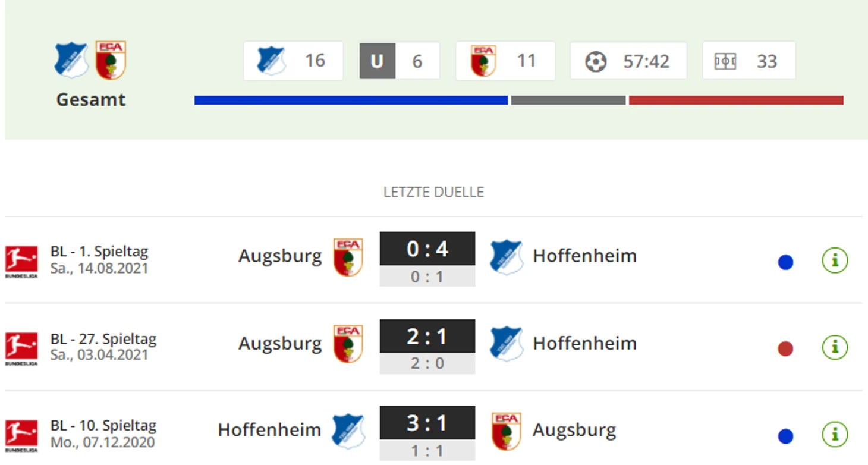The image size is (868, 465).
Task: Open the 0 : 4 match score
Action: tap(427, 249)
